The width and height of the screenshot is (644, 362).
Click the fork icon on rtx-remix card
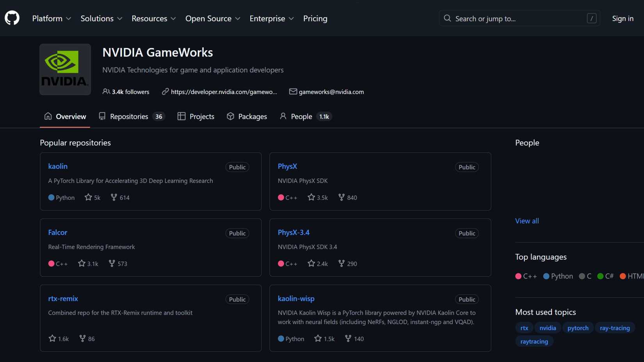click(x=82, y=339)
